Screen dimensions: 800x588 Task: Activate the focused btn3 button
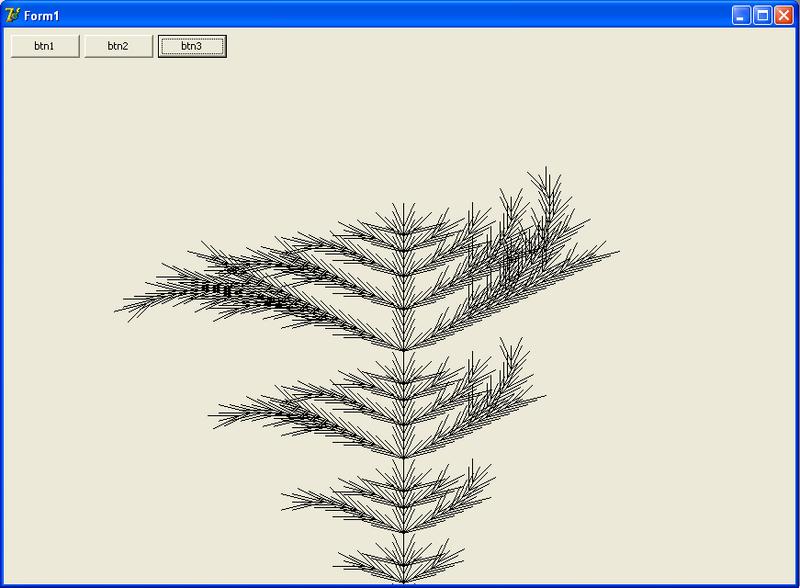192,46
